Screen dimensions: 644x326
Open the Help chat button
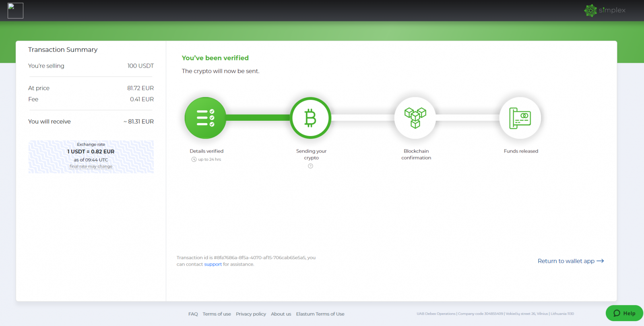(624, 313)
